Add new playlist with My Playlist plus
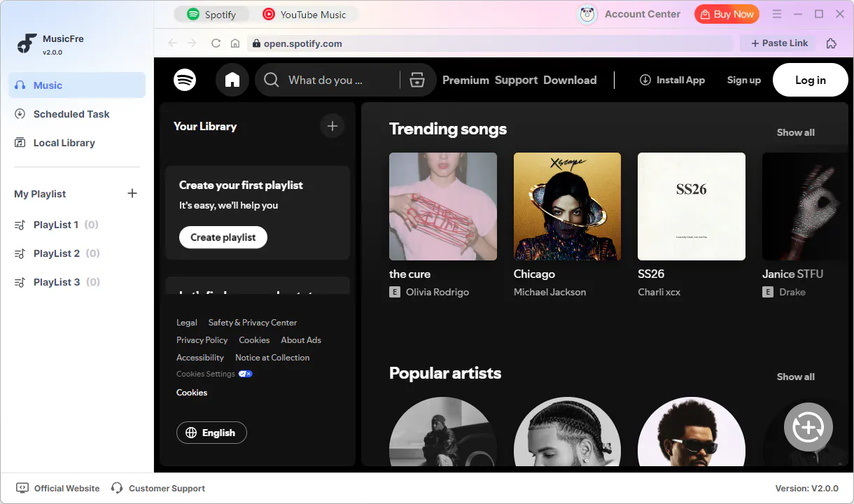 point(132,193)
